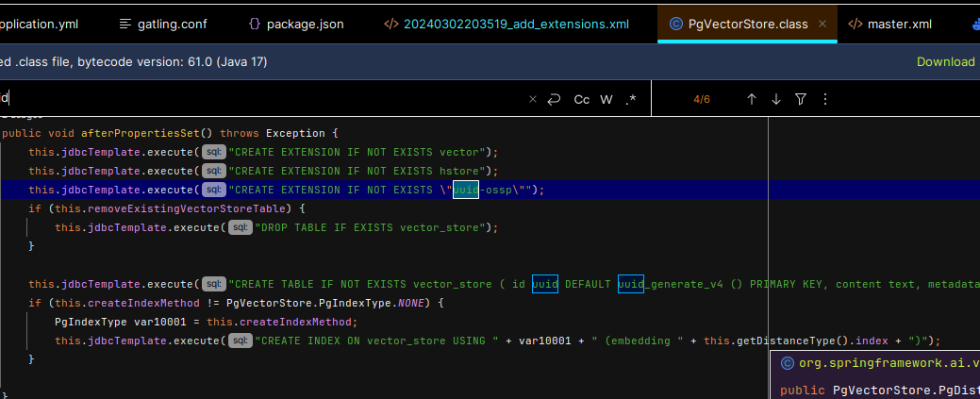This screenshot has height=399, width=980.
Task: Open the search more options menu
Action: coord(825,99)
